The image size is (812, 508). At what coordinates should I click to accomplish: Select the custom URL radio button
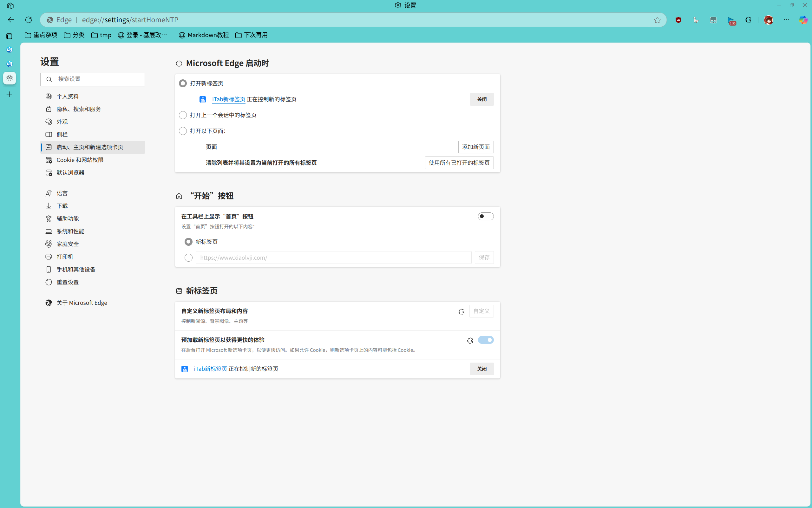[188, 258]
